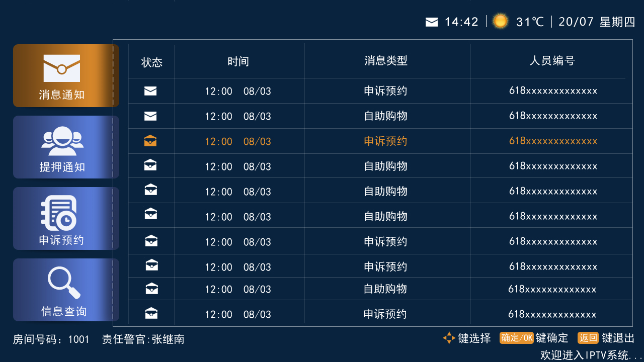Click the sun weather icon
This screenshot has width=644, height=362.
pos(500,21)
